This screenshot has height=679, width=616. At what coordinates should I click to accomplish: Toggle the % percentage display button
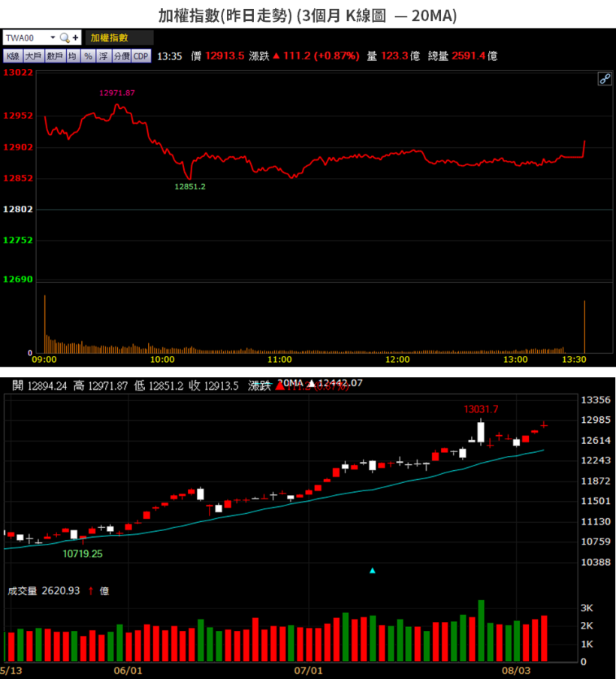88,56
